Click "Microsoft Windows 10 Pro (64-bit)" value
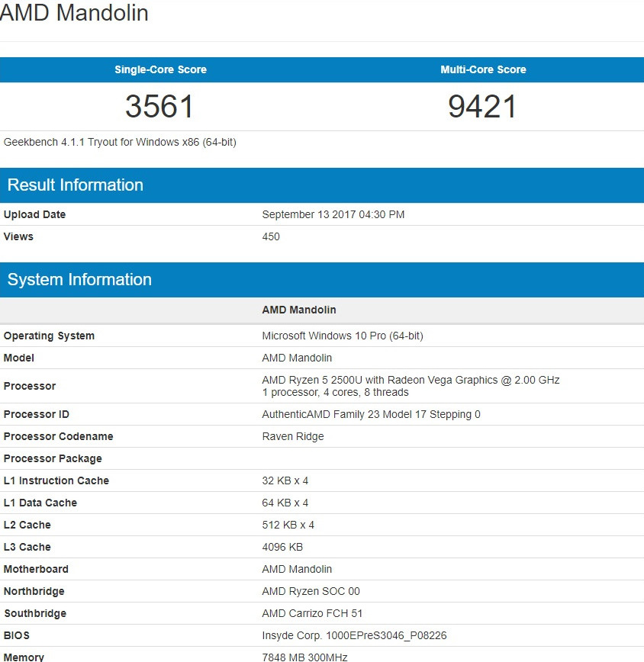The image size is (644, 662). pyautogui.click(x=343, y=336)
